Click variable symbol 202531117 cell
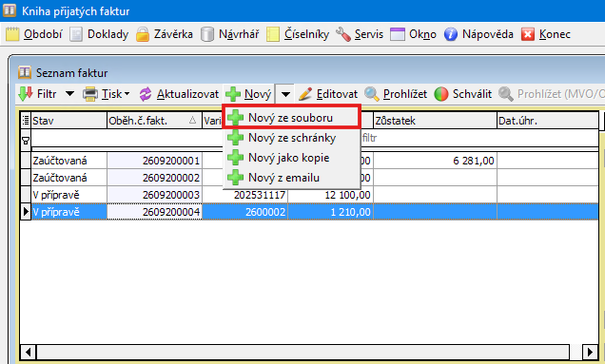 pos(245,195)
